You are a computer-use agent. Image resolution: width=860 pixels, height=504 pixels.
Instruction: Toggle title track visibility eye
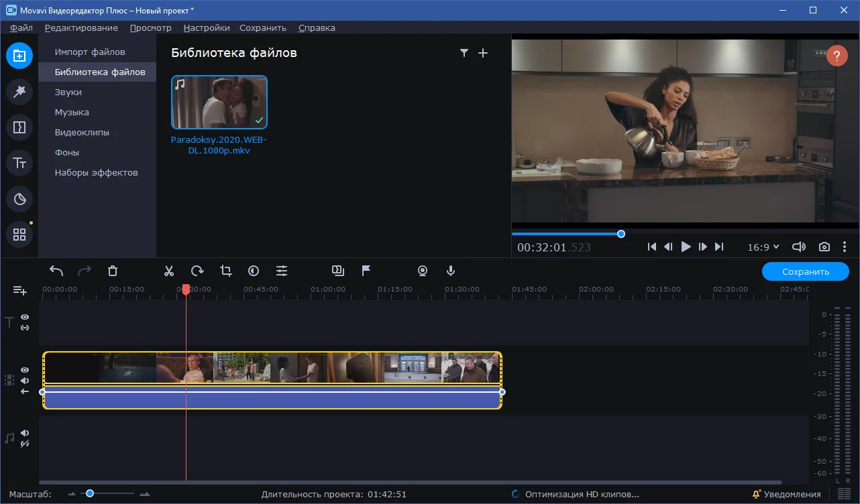coord(25,317)
